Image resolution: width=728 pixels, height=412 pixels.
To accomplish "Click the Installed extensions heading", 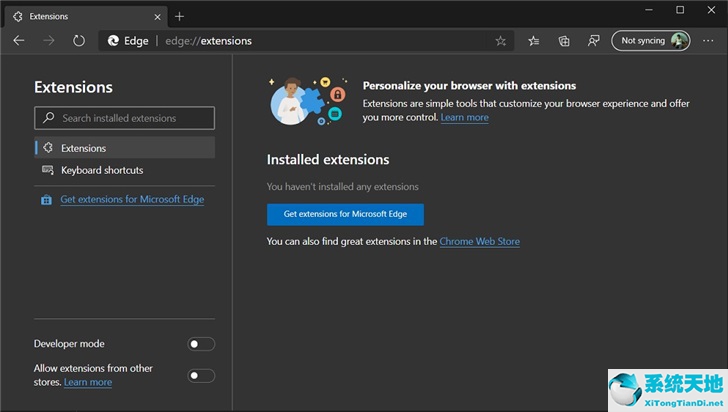I will coord(328,159).
